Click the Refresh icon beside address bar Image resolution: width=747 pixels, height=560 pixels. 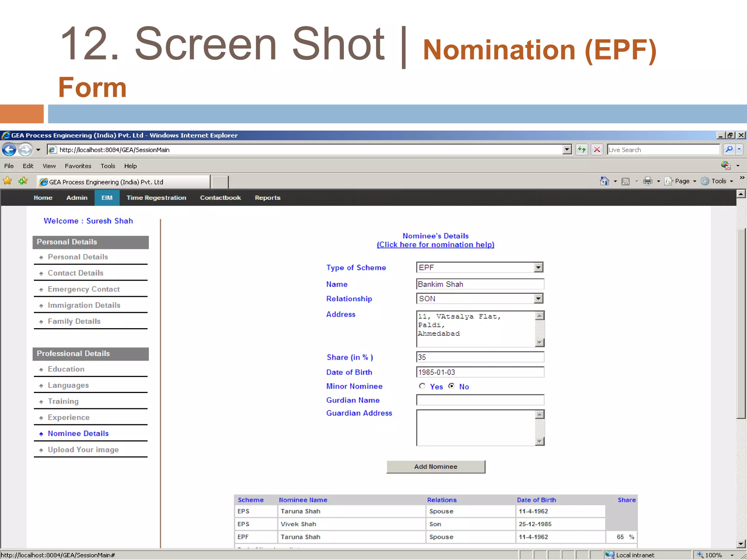582,149
